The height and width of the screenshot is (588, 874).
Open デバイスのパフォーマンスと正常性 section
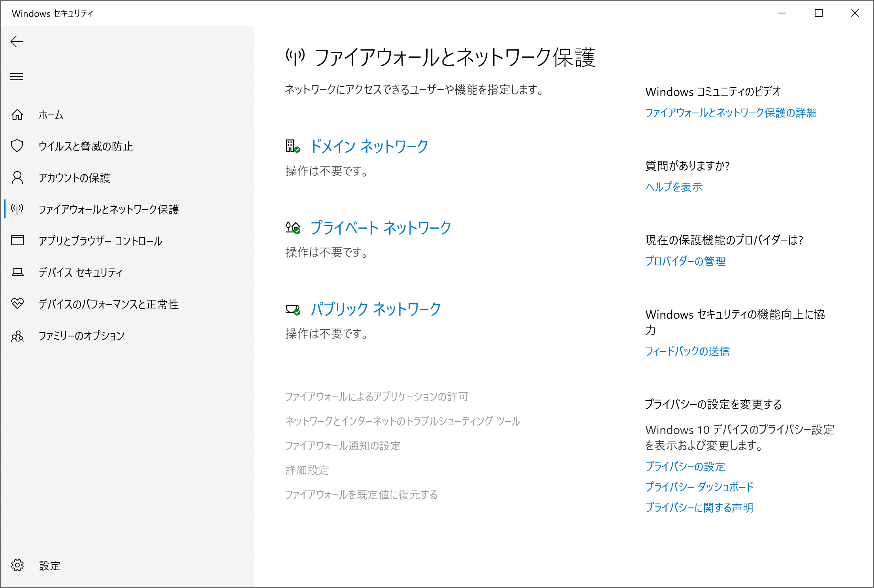pyautogui.click(x=108, y=304)
